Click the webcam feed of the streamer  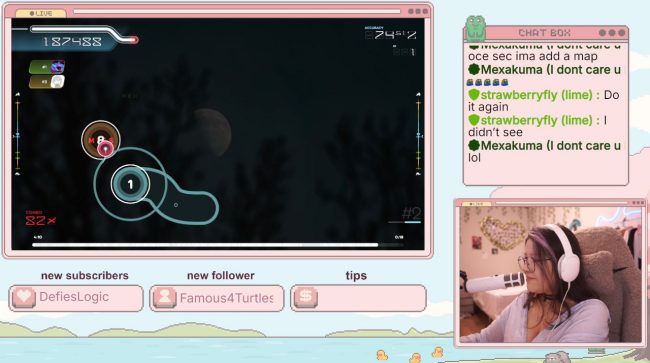pyautogui.click(x=551, y=274)
